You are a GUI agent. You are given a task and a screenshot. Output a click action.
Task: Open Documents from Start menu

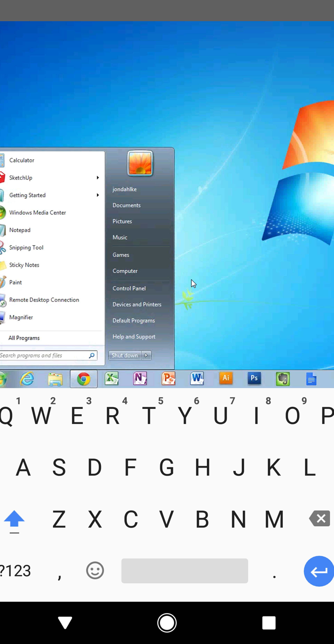(x=126, y=205)
